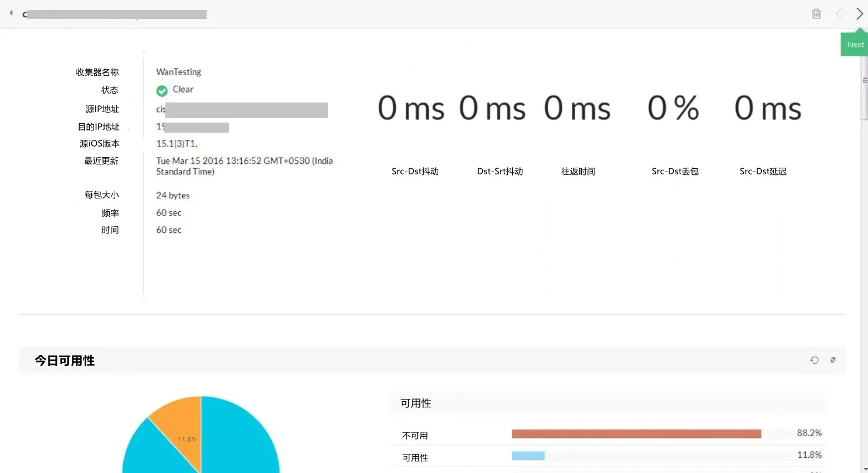Select the 60 sec value next to 频率
The height and width of the screenshot is (473, 868).
[169, 213]
